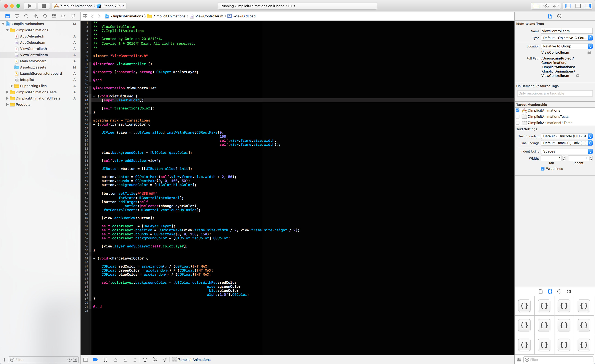This screenshot has height=364, width=595.
Task: Stop the running application
Action: click(44, 6)
